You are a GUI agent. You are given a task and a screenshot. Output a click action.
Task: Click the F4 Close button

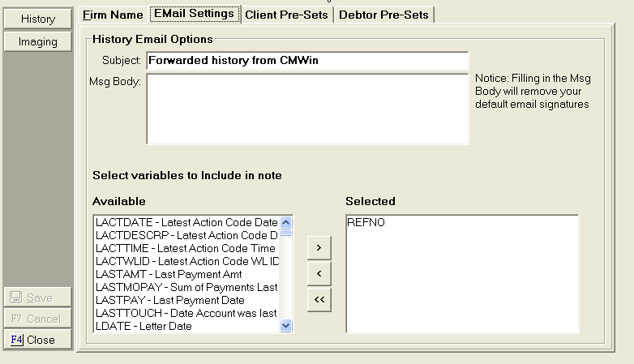pos(38,340)
